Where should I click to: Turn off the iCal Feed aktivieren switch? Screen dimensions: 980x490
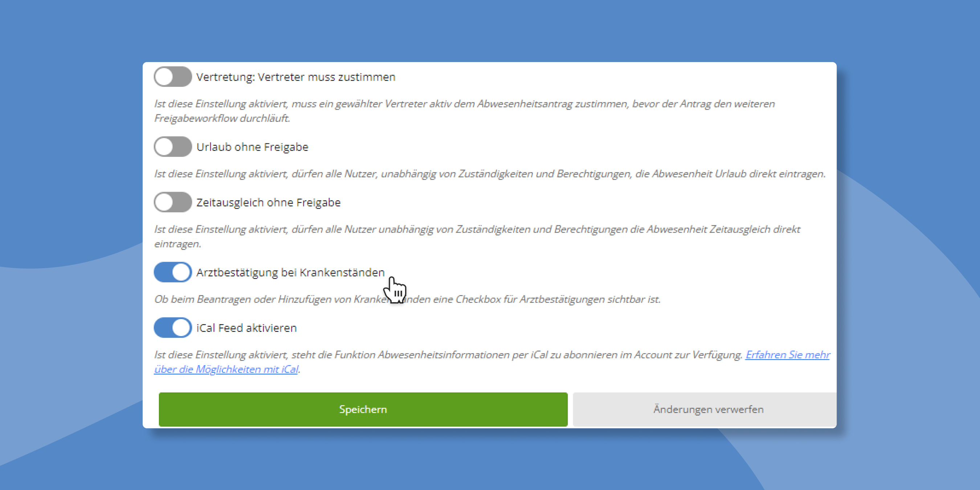[x=172, y=327]
